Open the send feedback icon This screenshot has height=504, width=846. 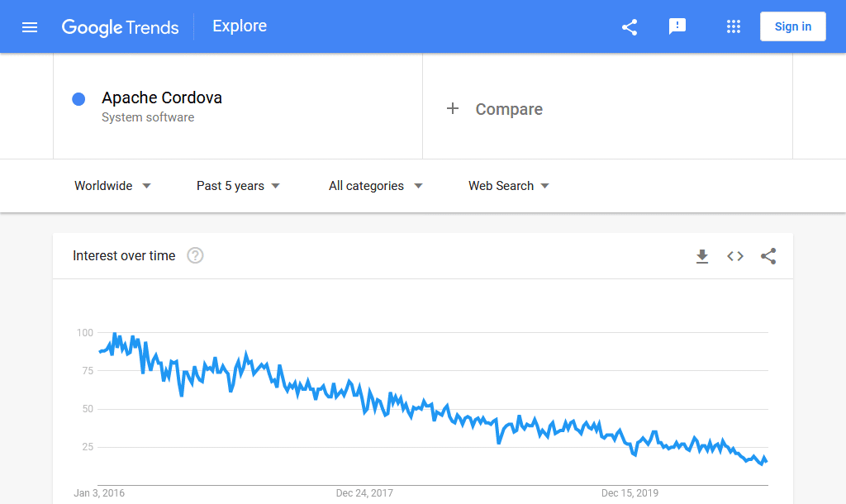pos(677,26)
